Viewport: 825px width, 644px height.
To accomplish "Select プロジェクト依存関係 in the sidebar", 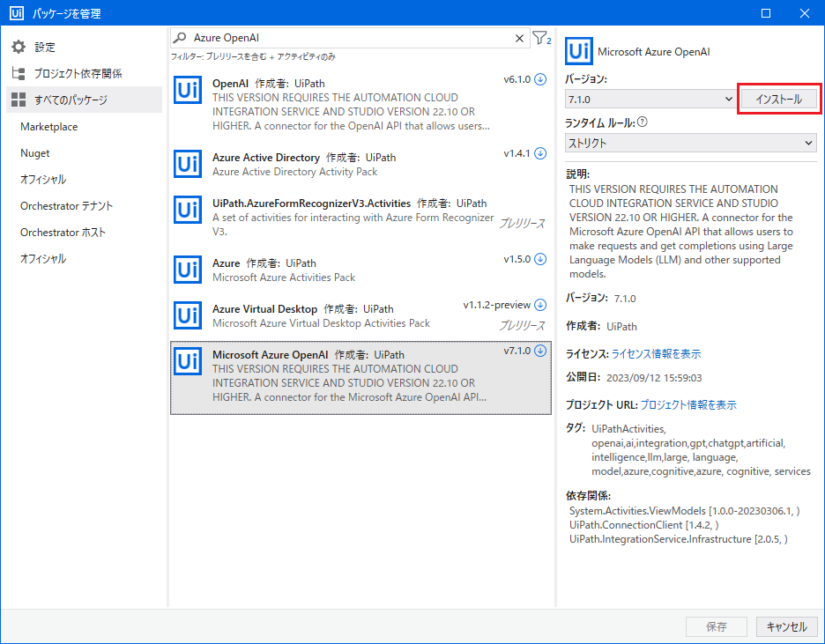I will pos(85,74).
